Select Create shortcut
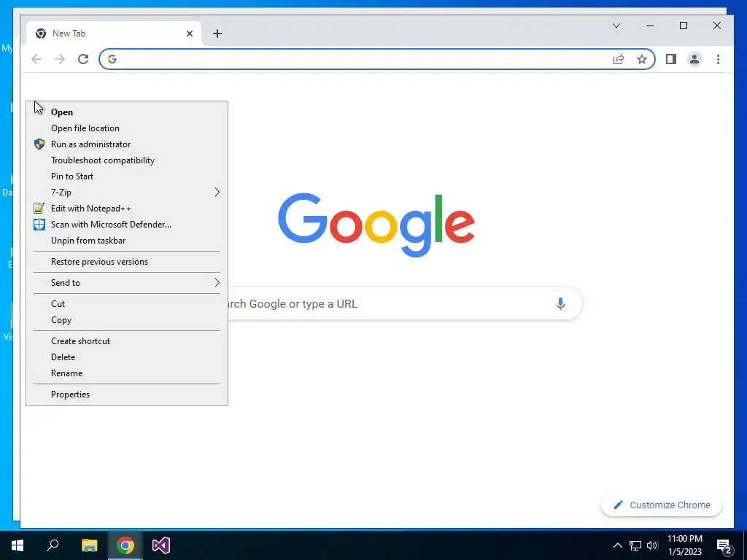Viewport: 747px width, 560px height. tap(126, 341)
